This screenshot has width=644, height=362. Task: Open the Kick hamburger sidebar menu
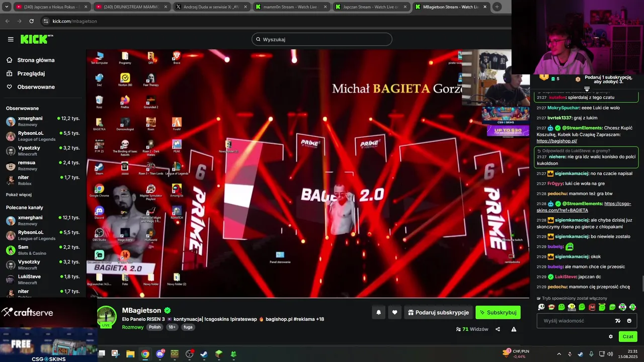coord(11,39)
